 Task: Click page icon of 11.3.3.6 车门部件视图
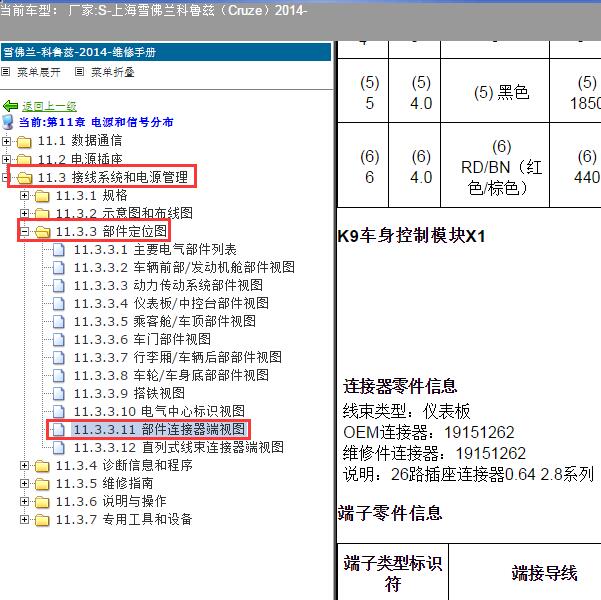pyautogui.click(x=59, y=340)
